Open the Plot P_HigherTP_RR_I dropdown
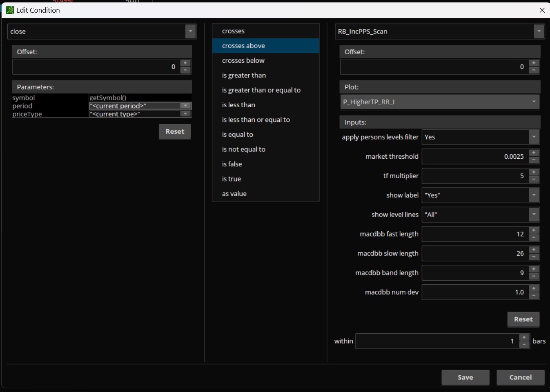The height and width of the screenshot is (392, 550). pos(534,102)
